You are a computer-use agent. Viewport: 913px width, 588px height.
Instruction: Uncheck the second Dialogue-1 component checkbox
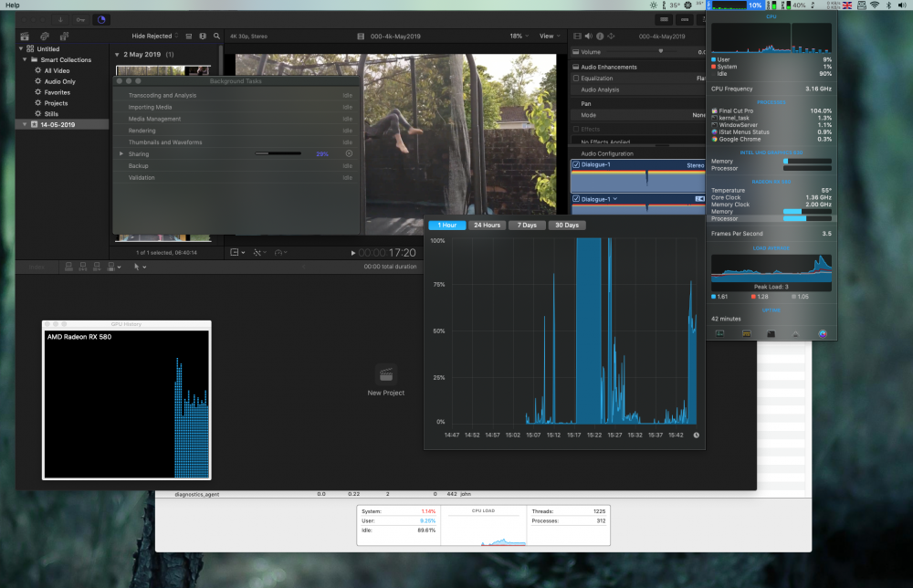(x=576, y=199)
